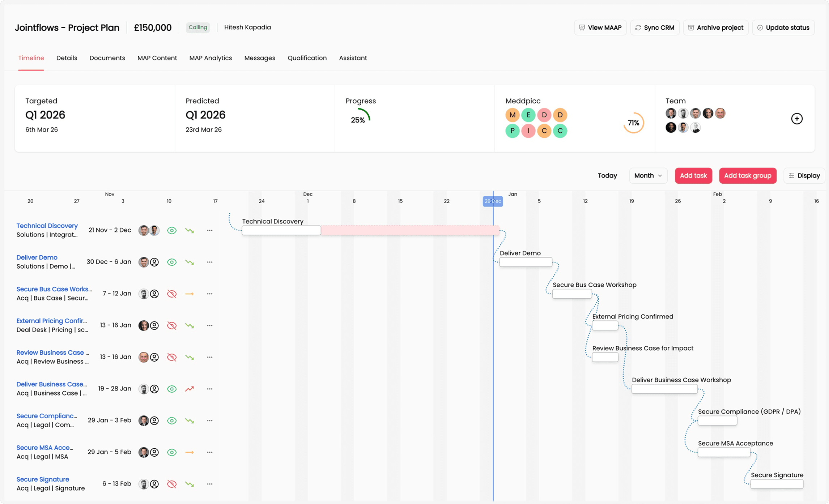829x504 pixels.
Task: Open the Month view dropdown
Action: point(648,176)
